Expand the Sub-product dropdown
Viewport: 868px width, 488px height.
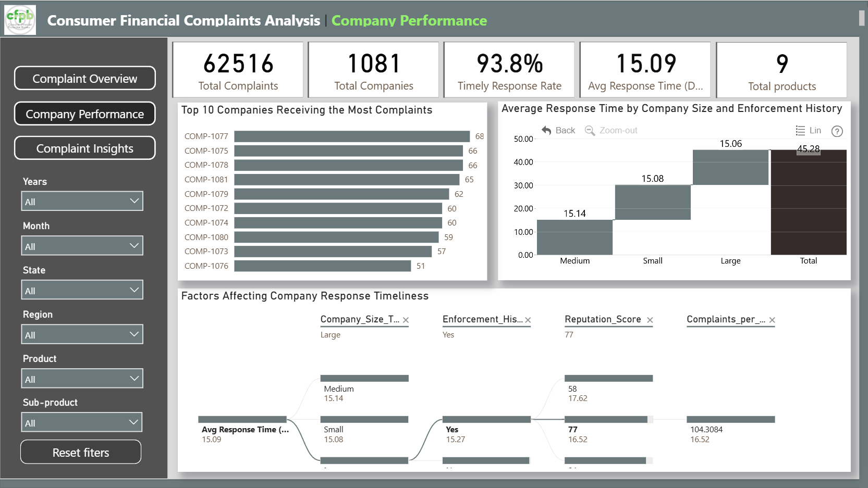82,422
